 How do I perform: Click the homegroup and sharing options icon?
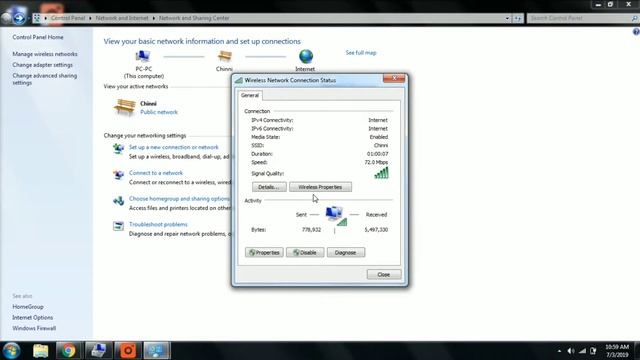click(x=118, y=200)
